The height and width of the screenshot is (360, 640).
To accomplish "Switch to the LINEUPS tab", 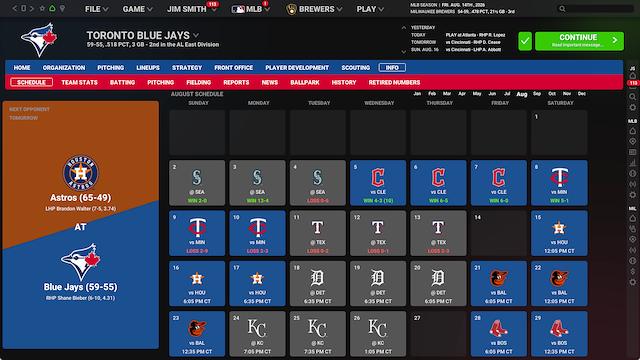I will (x=148, y=68).
